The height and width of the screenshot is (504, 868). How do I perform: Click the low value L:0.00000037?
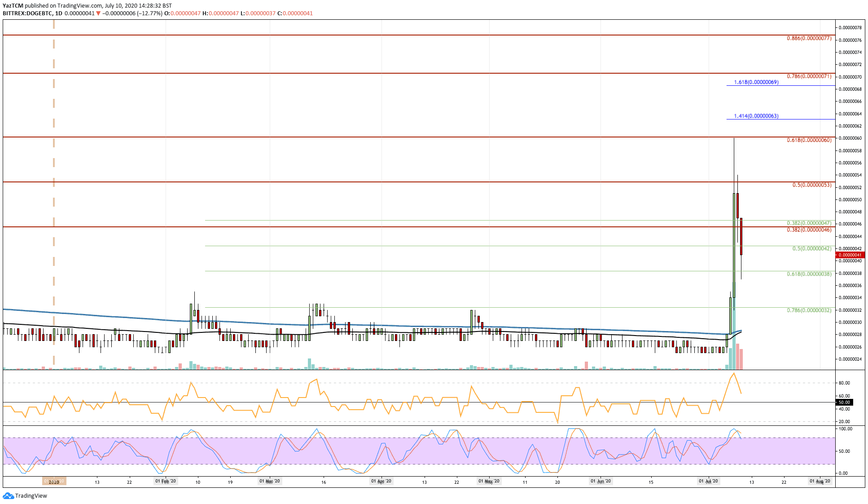click(x=258, y=13)
